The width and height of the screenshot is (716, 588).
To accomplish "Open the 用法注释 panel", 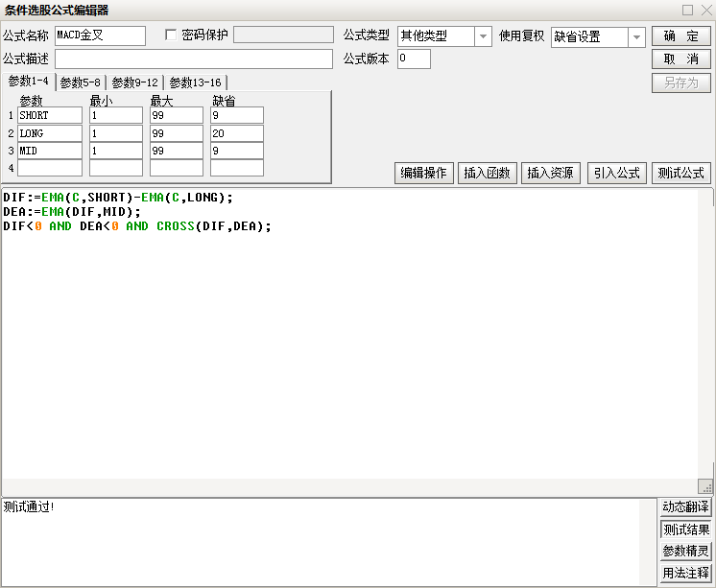I will pyautogui.click(x=685, y=573).
